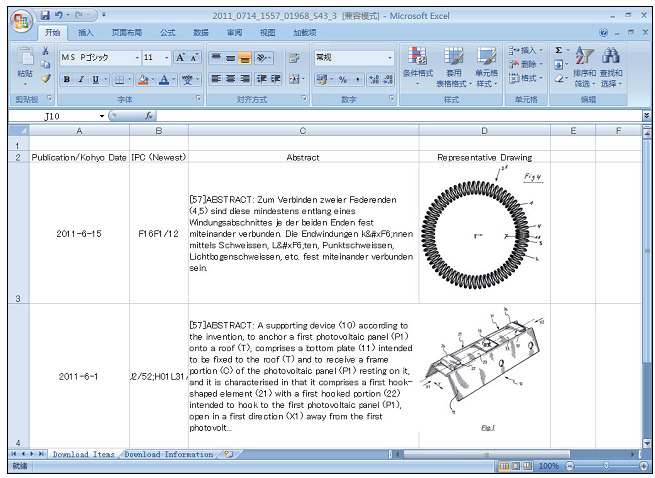Click the Cut scissors icon
The width and height of the screenshot is (655, 478).
click(45, 51)
